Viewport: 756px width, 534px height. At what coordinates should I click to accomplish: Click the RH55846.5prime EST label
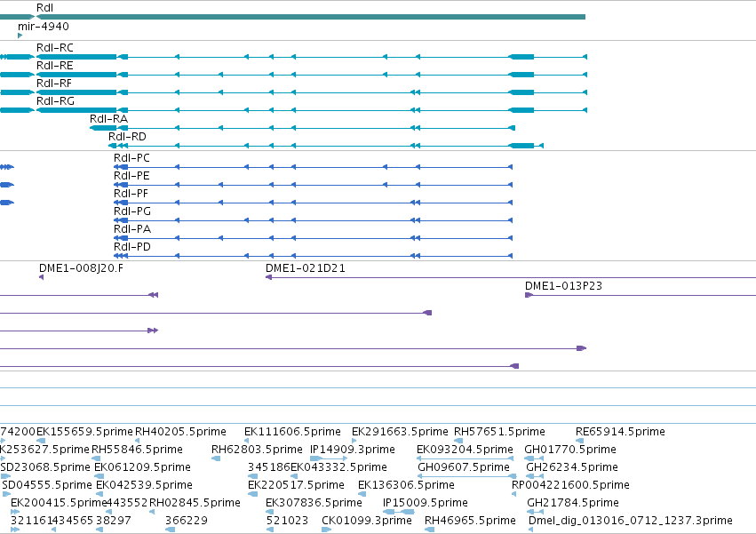click(137, 449)
